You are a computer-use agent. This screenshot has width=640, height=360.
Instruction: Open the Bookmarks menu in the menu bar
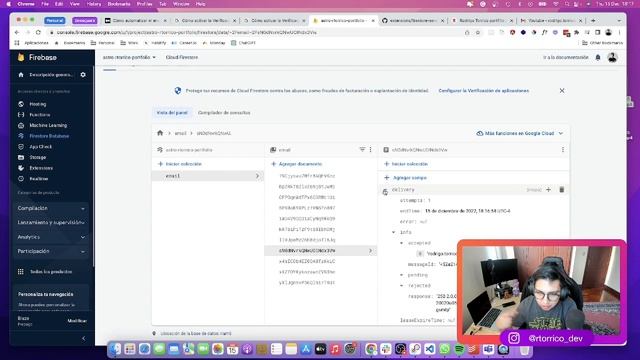point(119,4)
